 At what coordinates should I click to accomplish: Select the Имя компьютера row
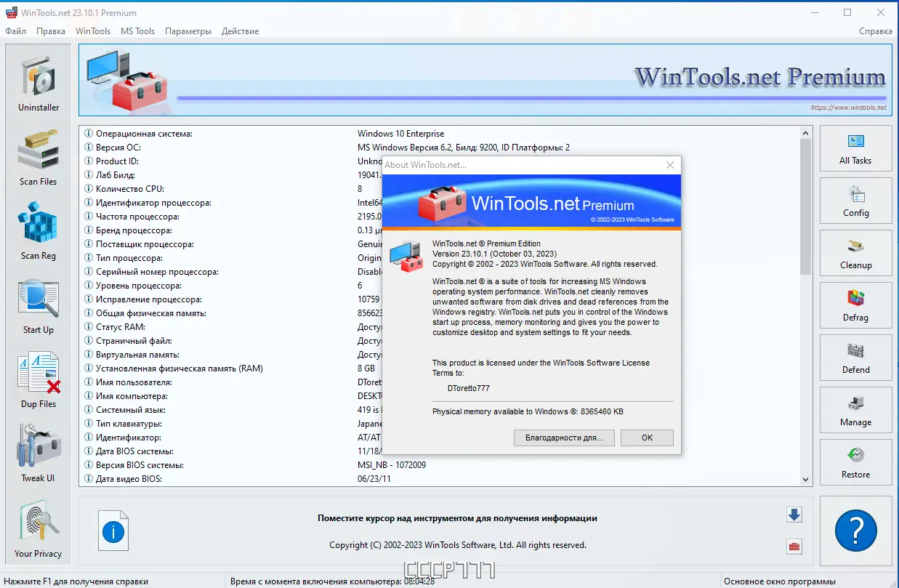point(439,396)
